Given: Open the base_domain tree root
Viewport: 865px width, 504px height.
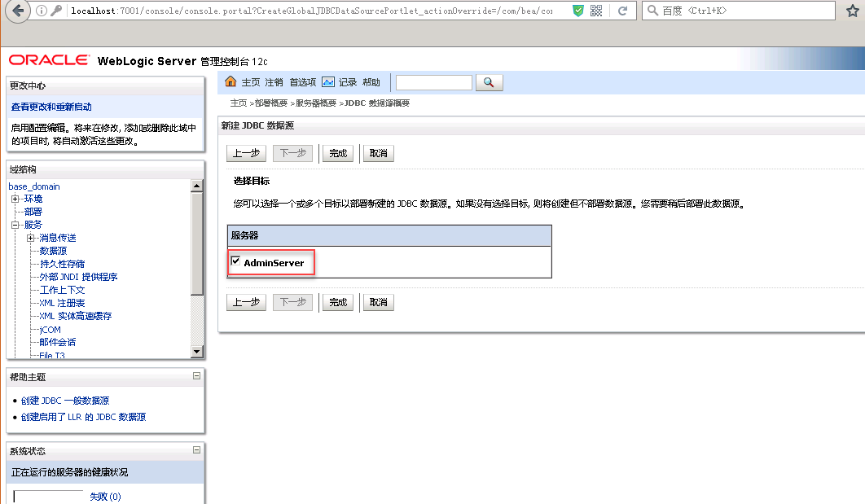Looking at the screenshot, I should 34,186.
